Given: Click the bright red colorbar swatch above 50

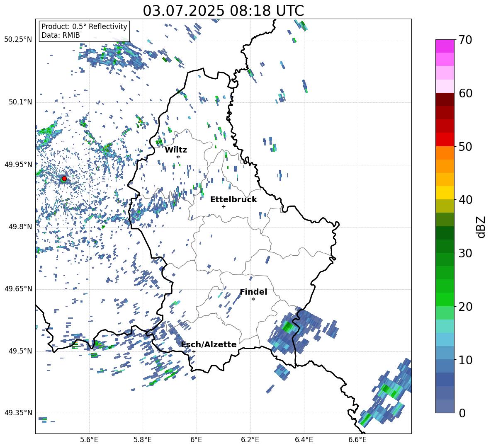Looking at the screenshot, I should pyautogui.click(x=445, y=140).
